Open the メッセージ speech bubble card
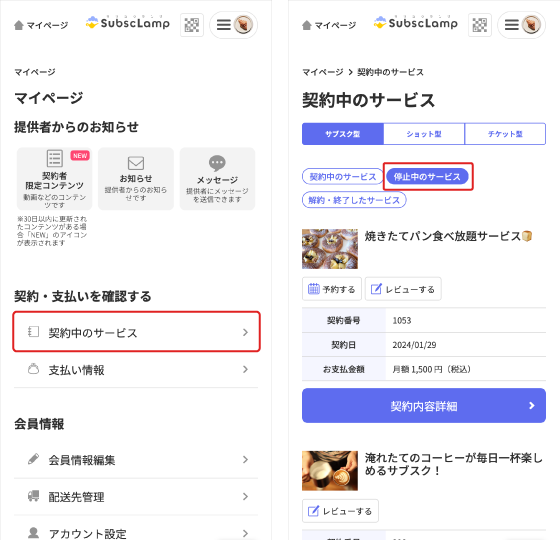Viewport: 560px width, 540px height. 217,179
